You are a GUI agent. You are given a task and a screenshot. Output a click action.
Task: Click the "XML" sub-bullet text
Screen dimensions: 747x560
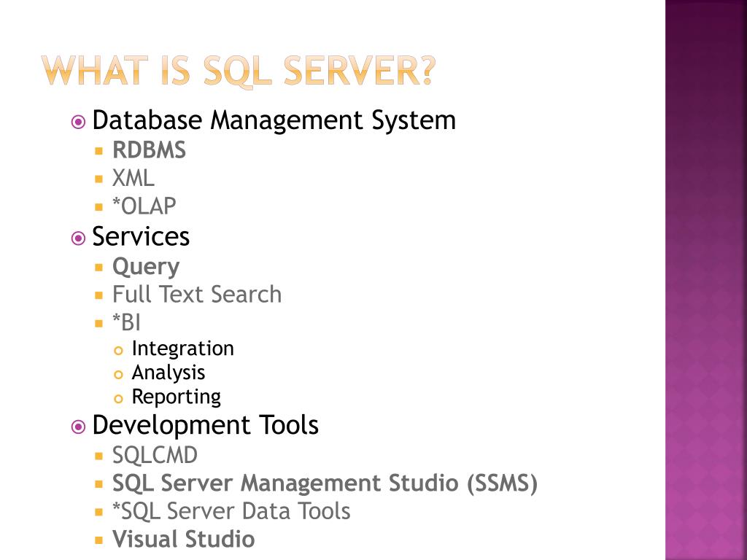133,179
